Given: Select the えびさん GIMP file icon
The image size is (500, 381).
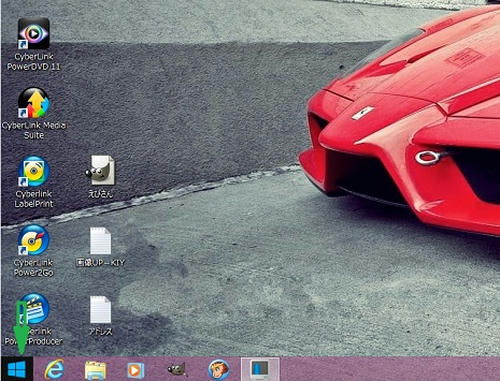Looking at the screenshot, I should coord(101,177).
